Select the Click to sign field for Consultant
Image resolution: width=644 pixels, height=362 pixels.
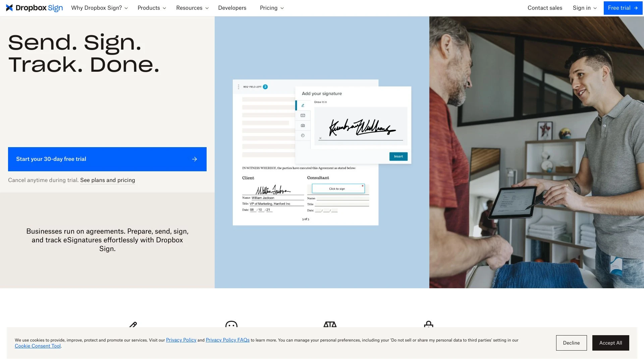coord(338,188)
